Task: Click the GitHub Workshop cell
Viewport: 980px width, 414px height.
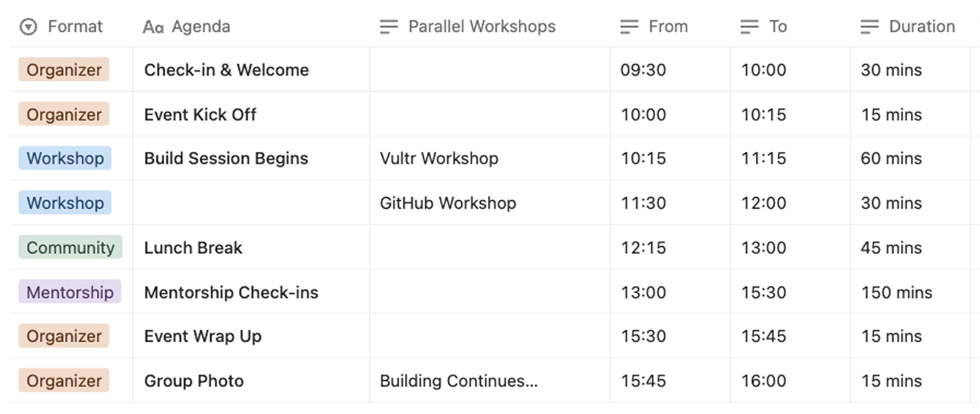Action: pyautogui.click(x=448, y=203)
